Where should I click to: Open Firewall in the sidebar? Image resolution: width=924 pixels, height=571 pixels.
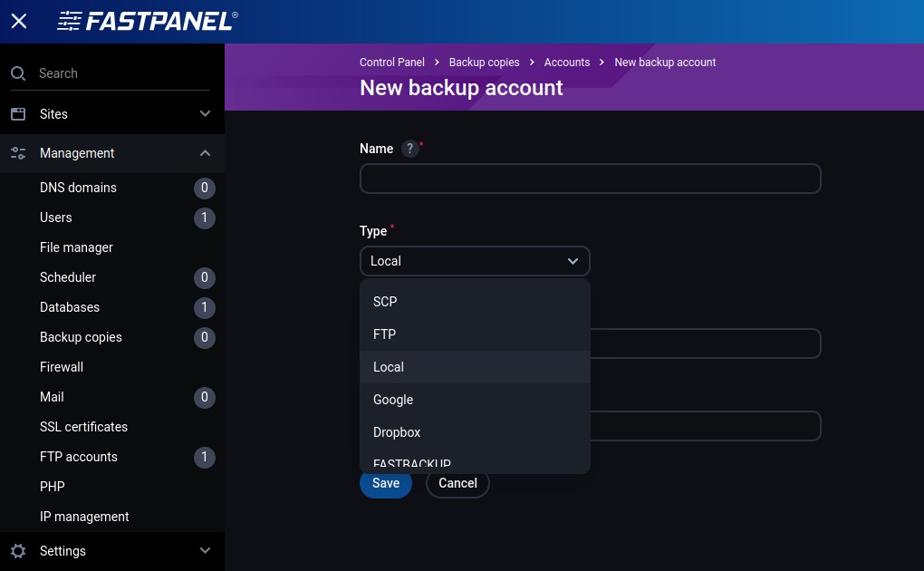pos(62,367)
